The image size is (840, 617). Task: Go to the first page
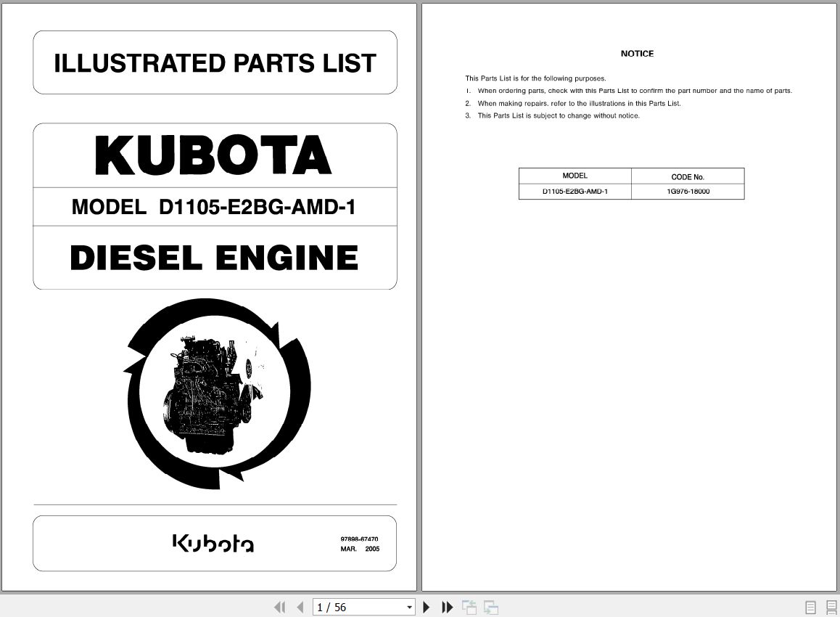coord(280,607)
